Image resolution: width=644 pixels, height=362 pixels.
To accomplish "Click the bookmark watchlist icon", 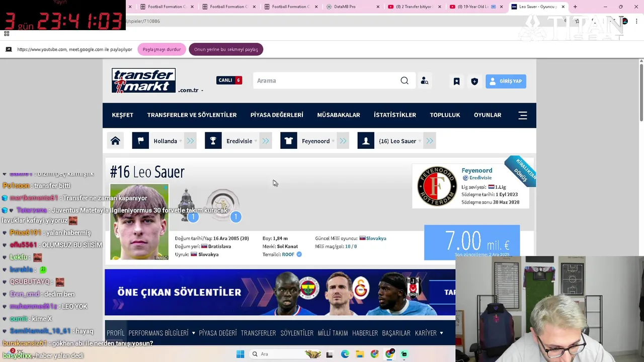I will tap(456, 81).
